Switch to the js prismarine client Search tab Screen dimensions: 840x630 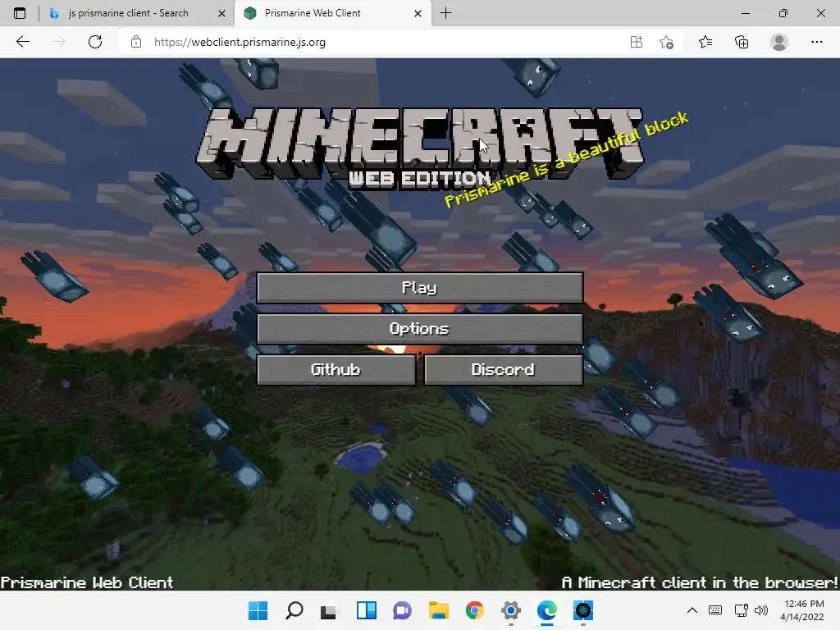tap(129, 13)
